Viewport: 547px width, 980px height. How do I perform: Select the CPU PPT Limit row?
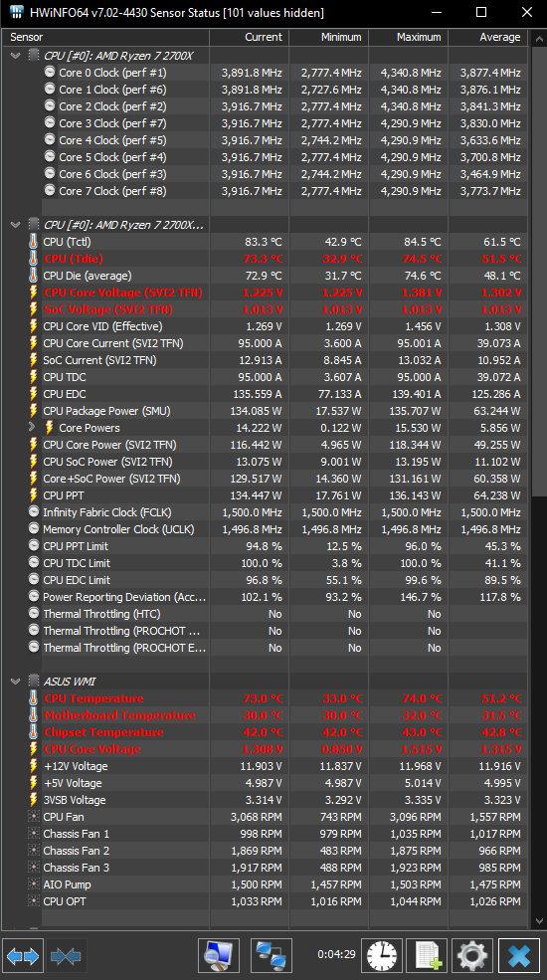277,545
